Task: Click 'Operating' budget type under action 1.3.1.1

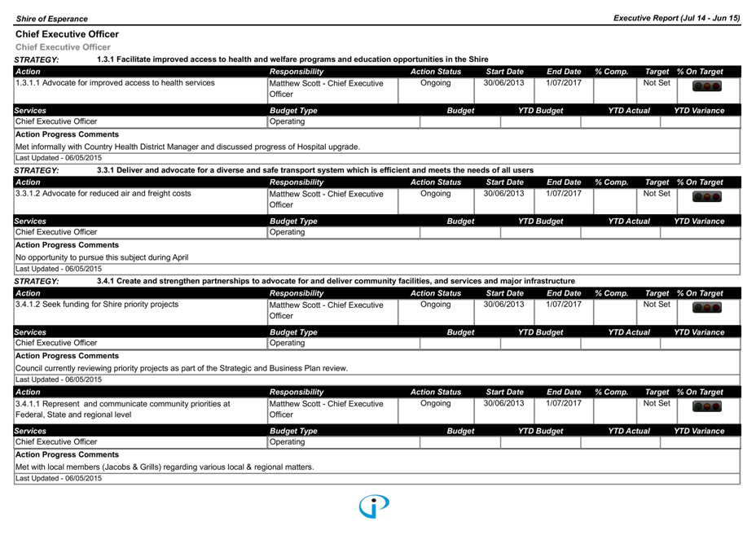Action: (x=287, y=121)
